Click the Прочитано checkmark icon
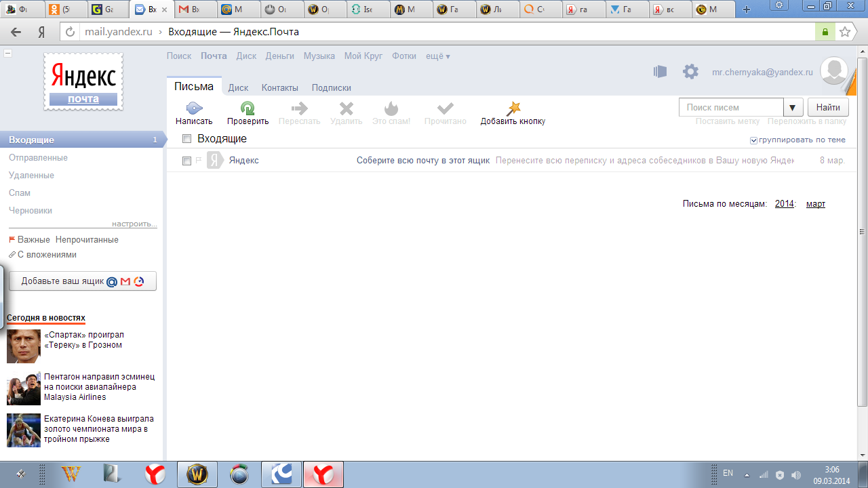Viewport: 868px width, 488px height. pyautogui.click(x=446, y=108)
